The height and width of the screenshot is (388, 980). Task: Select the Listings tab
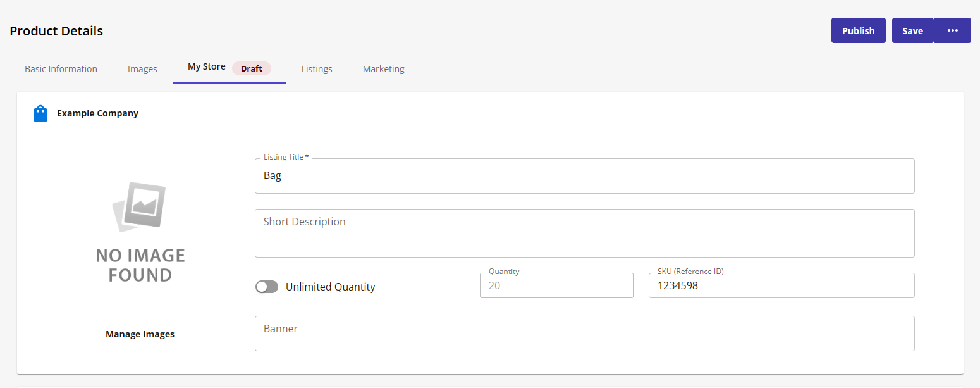click(316, 68)
